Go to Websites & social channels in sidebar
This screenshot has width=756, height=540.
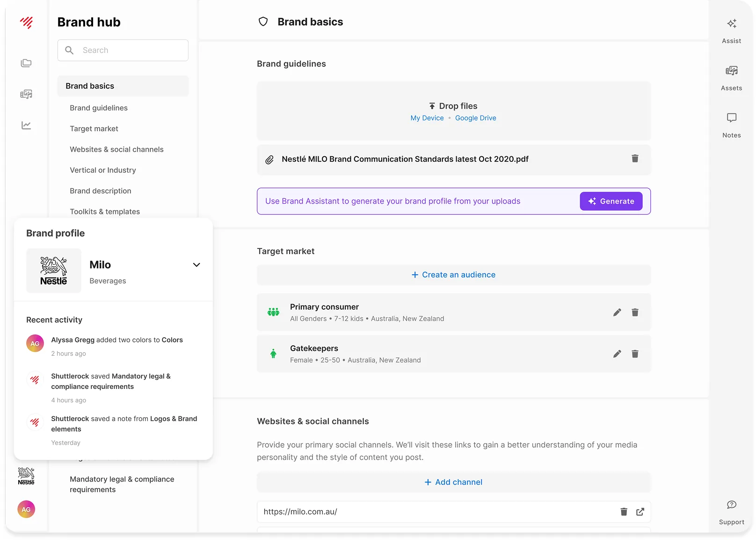click(x=116, y=149)
